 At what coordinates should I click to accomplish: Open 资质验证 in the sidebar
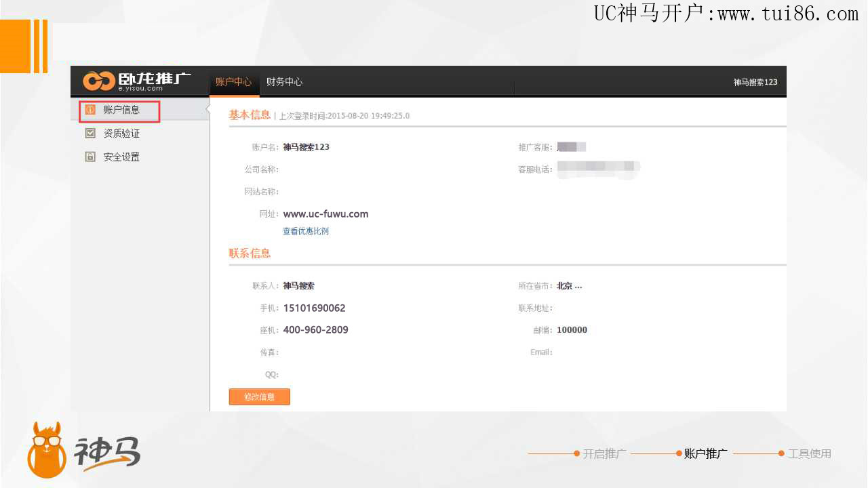pos(121,134)
